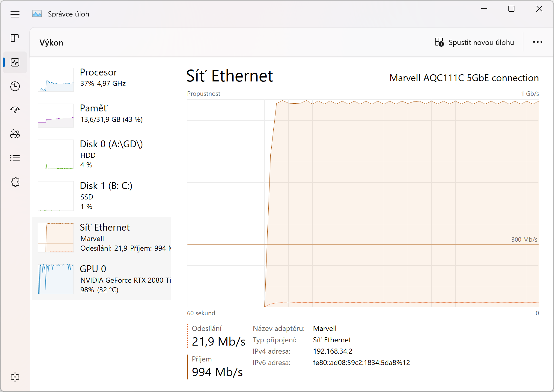This screenshot has width=554, height=392.
Task: Select GPU 0 NVIDIA GeForce item
Action: (x=101, y=279)
